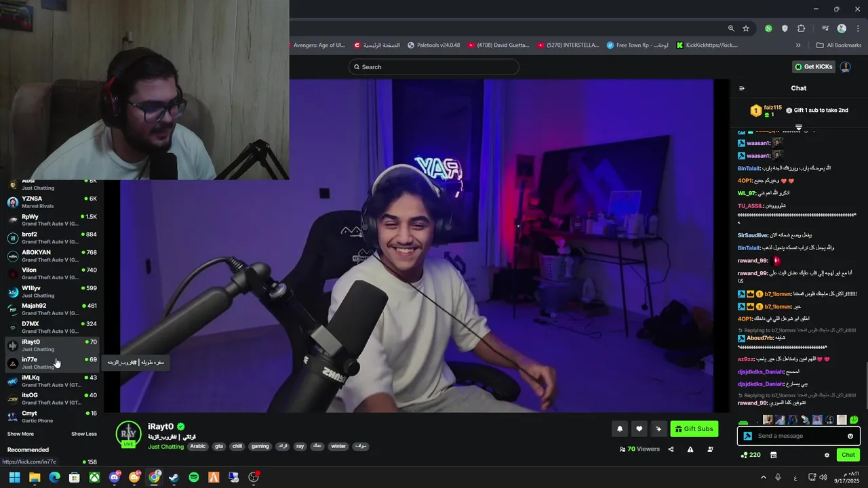The height and width of the screenshot is (488, 868).
Task: Open the (5270) INTERSTELLA bookmark
Action: 568,45
